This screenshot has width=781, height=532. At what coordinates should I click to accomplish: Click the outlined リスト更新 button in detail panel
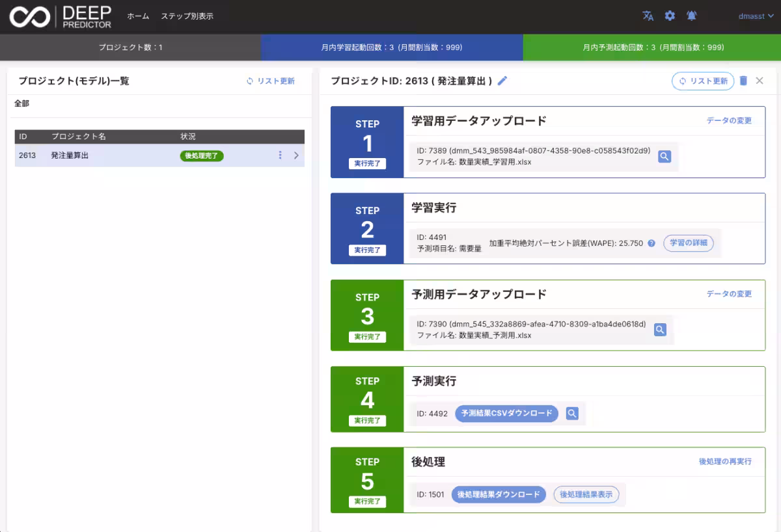[703, 81]
